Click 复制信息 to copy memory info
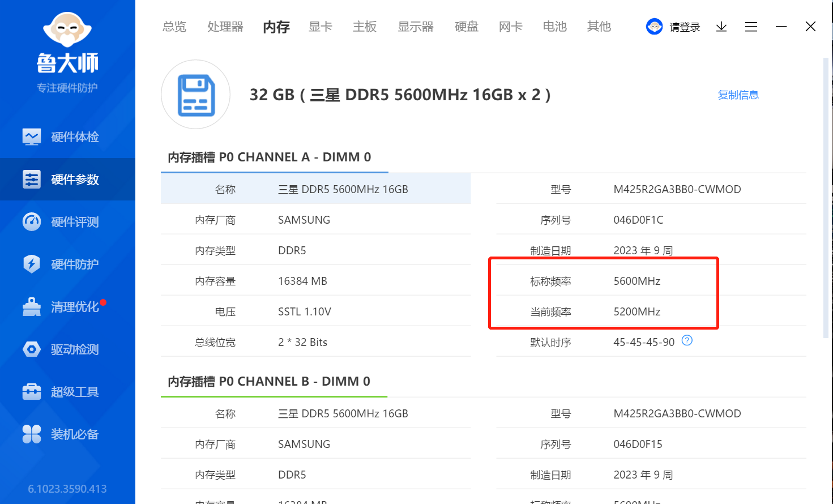The image size is (833, 504). pyautogui.click(x=738, y=95)
